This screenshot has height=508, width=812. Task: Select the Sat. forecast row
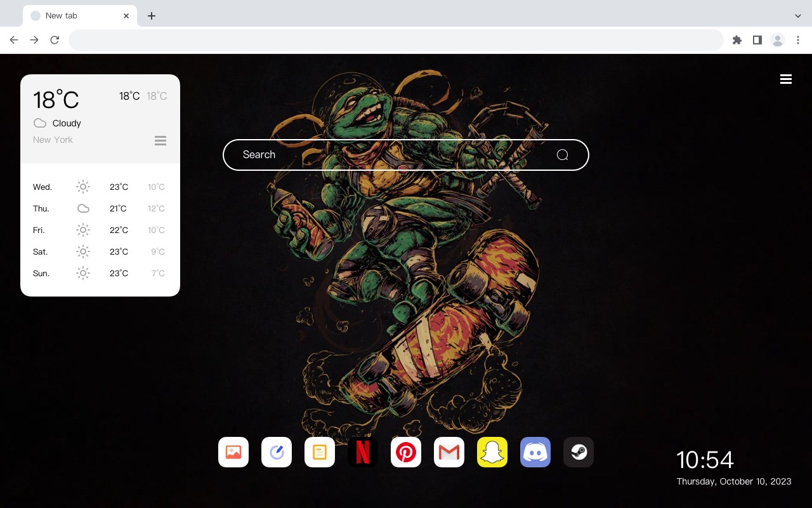[x=100, y=251]
